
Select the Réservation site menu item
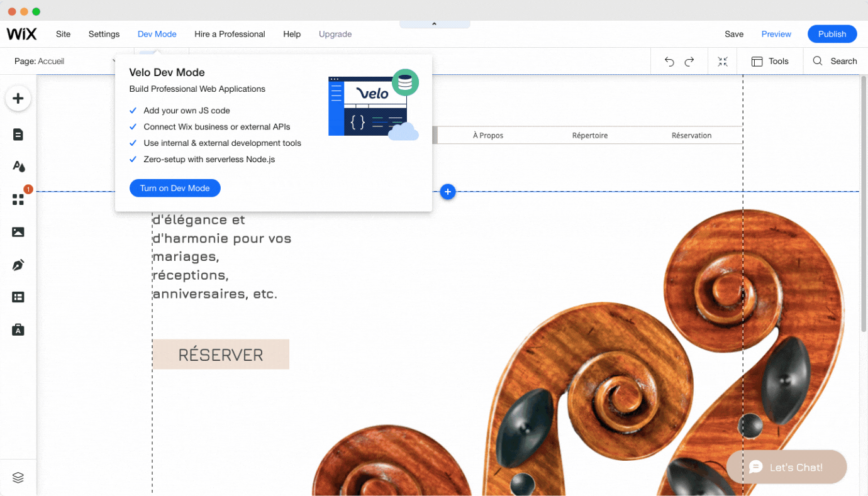[x=691, y=135]
